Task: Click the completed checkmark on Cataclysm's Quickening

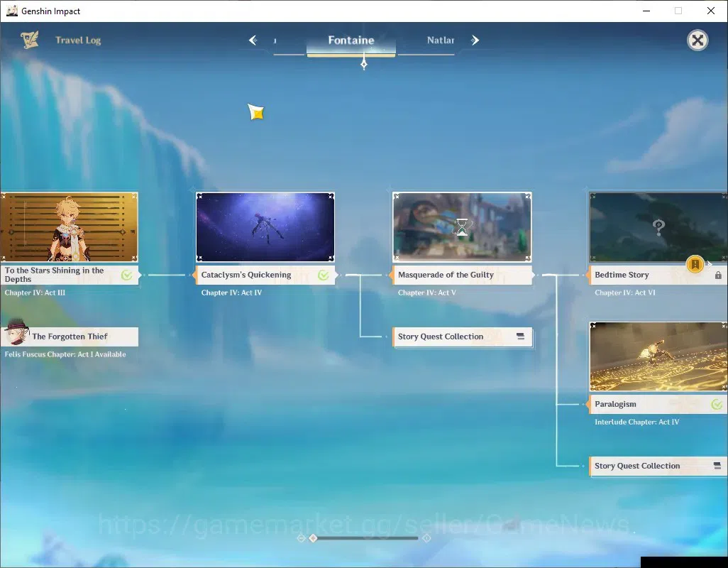Action: (x=323, y=275)
